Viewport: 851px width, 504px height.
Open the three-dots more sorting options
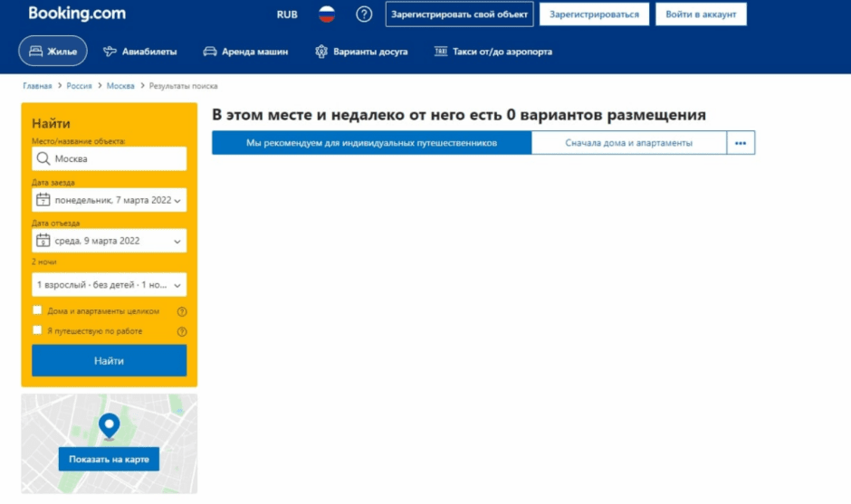pos(741,143)
